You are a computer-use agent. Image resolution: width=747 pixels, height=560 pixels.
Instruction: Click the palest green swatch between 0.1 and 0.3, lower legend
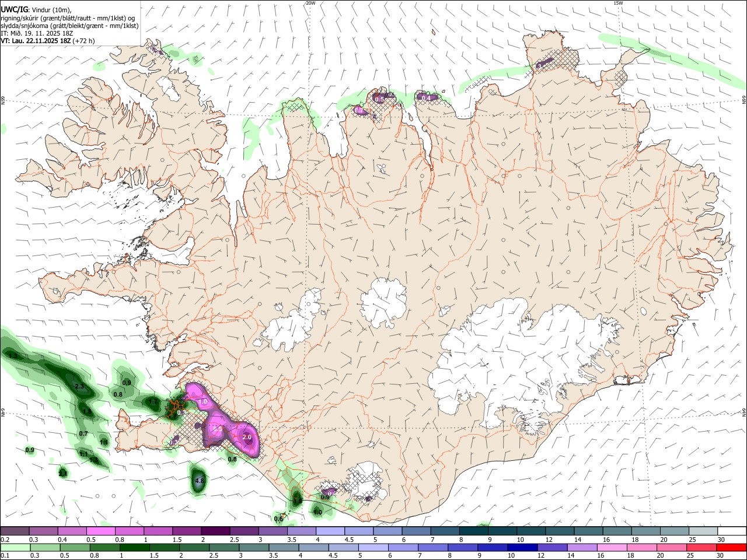[x=16, y=547]
